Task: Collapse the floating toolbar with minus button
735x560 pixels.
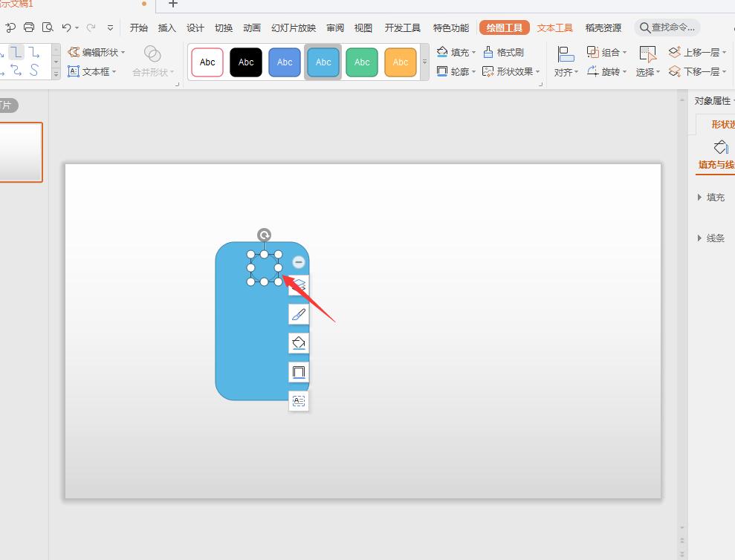Action: click(x=299, y=262)
